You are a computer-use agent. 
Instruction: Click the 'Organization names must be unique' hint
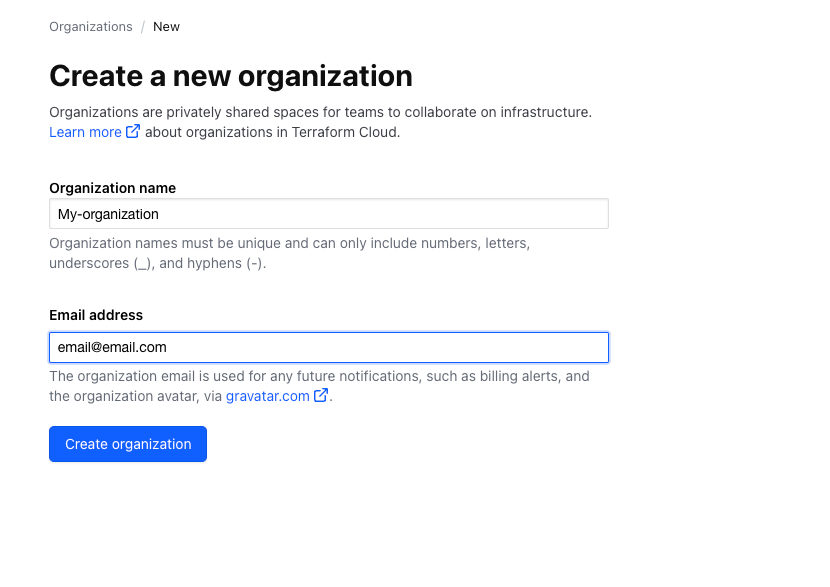pos(289,243)
